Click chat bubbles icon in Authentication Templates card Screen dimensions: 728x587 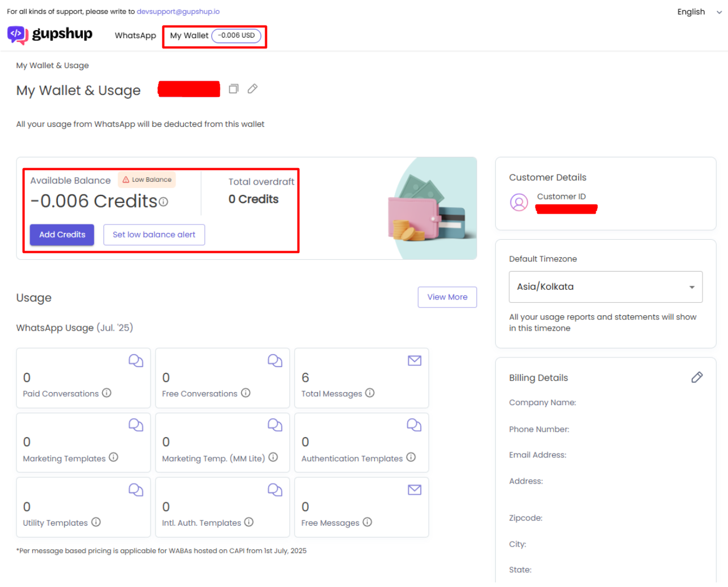[x=414, y=425]
